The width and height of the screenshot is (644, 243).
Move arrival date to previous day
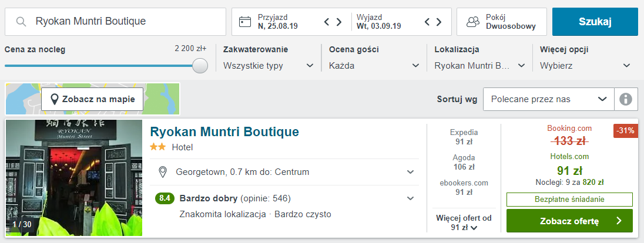pyautogui.click(x=327, y=22)
